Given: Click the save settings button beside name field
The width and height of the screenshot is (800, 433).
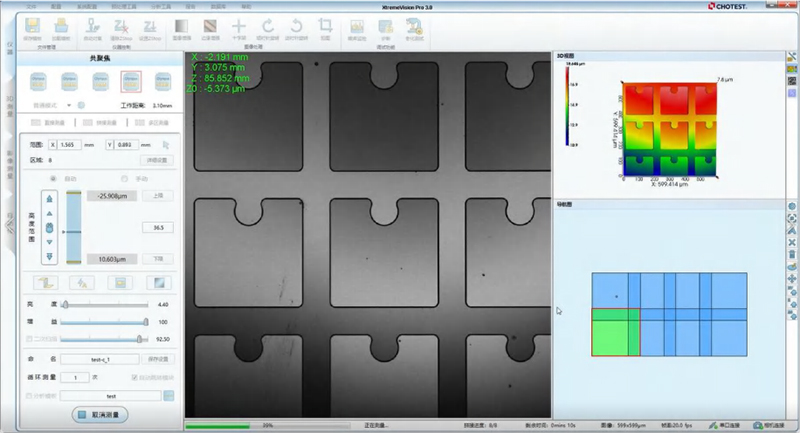Looking at the screenshot, I should [160, 359].
